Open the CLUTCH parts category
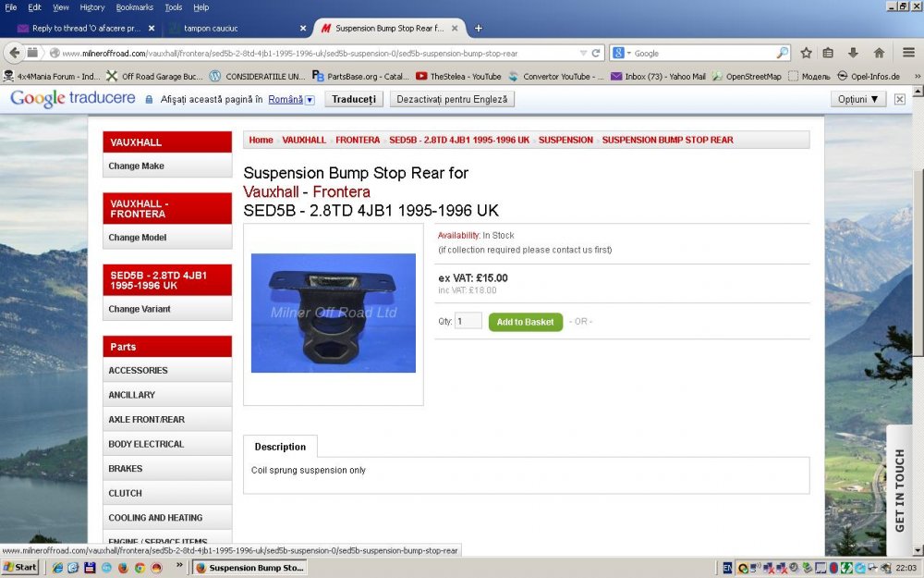924x578 pixels. pos(167,493)
